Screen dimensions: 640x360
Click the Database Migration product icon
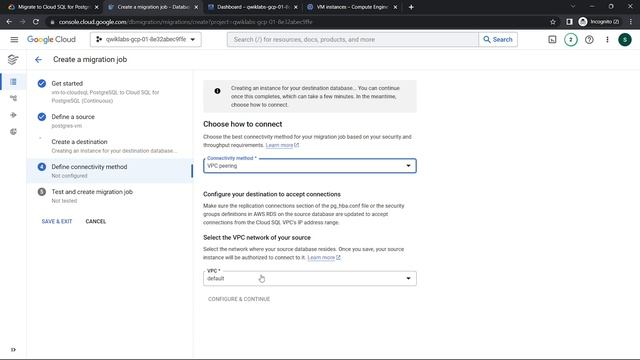[x=13, y=60]
